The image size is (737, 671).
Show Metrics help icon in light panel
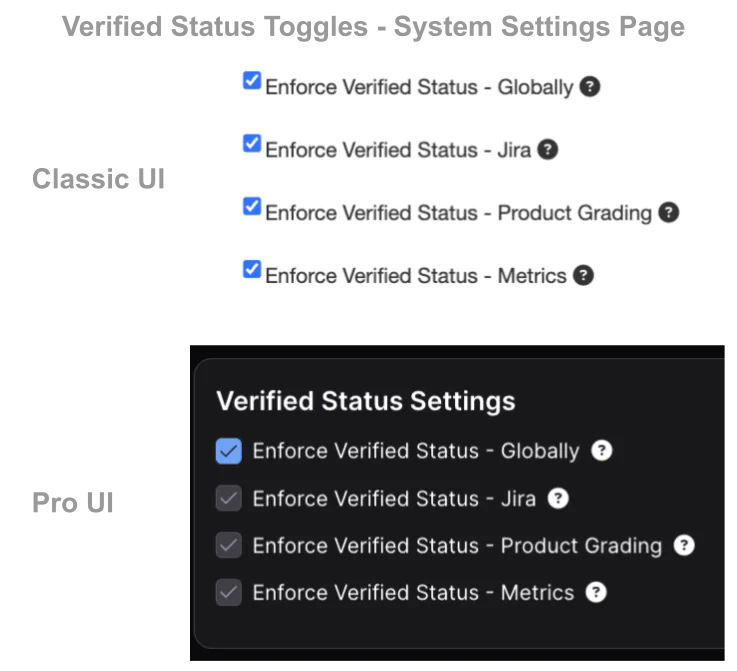click(x=583, y=275)
